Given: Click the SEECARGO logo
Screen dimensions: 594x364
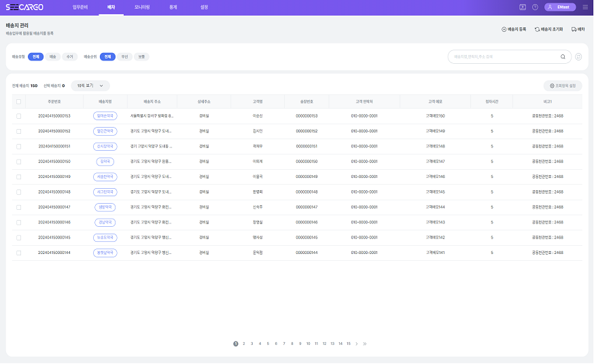Looking at the screenshot, I should [24, 7].
